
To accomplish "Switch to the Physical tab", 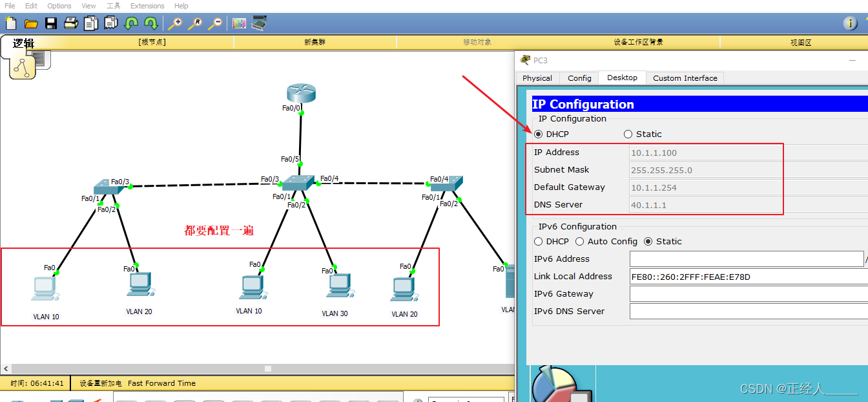I will (x=537, y=78).
